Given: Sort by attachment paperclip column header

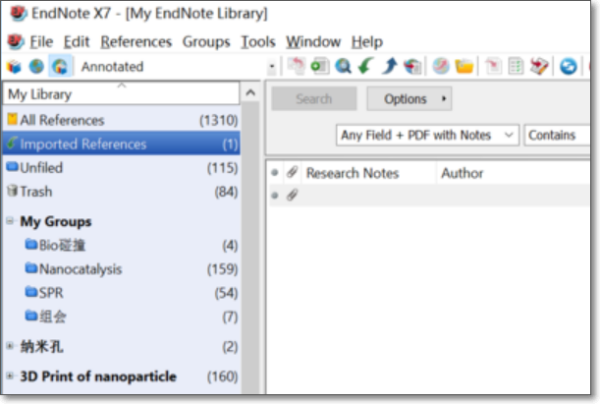Looking at the screenshot, I should pyautogui.click(x=292, y=173).
